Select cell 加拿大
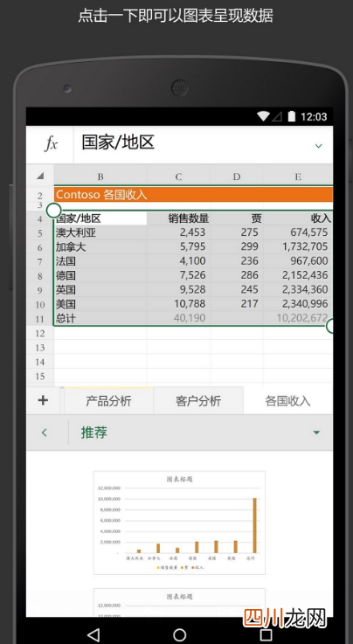The width and height of the screenshot is (353, 644). click(100, 246)
